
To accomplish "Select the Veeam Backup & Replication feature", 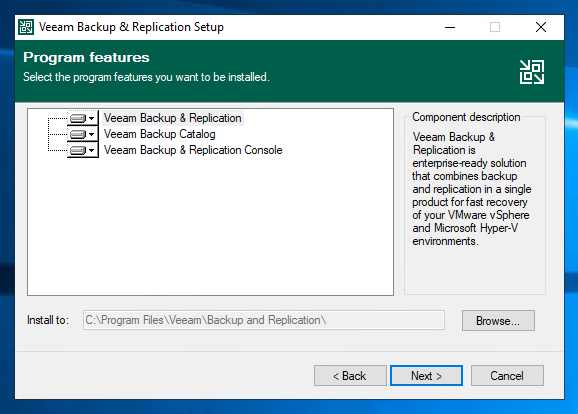I will click(x=173, y=118).
